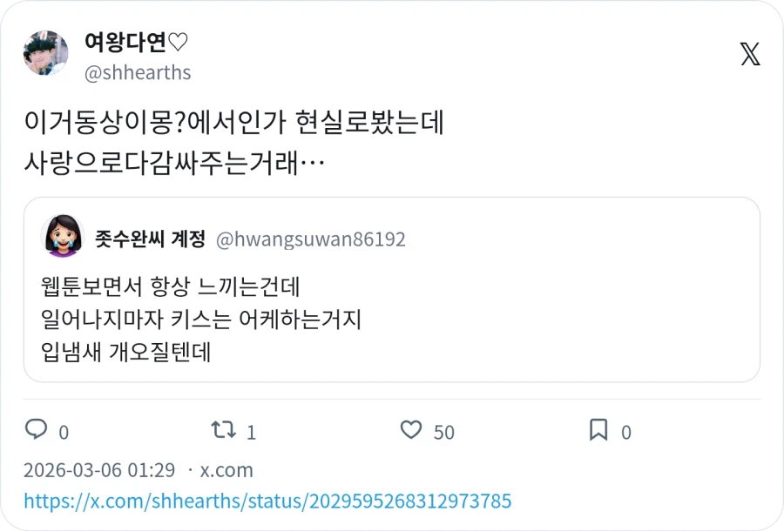Click the X logo in the top right corner
The width and height of the screenshot is (784, 532).
pyautogui.click(x=749, y=54)
